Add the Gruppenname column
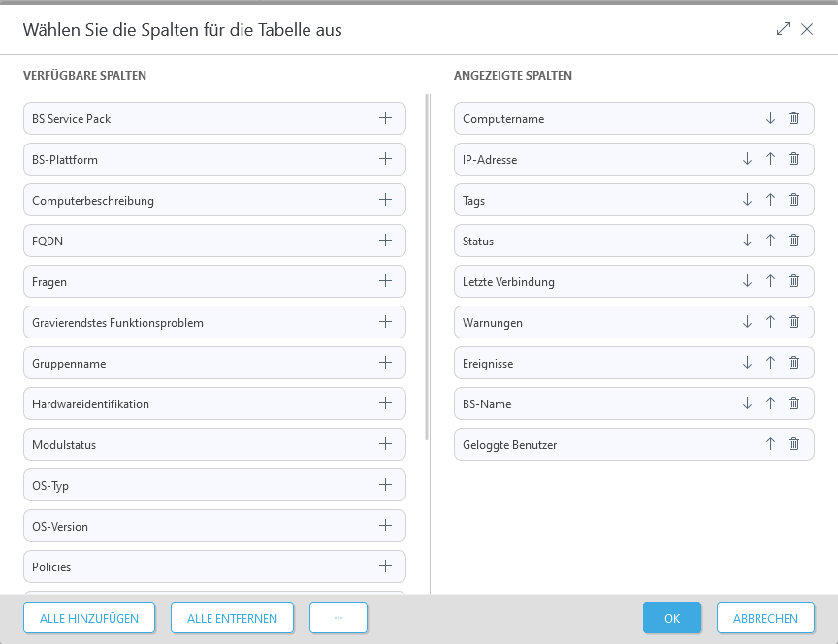Screen dimensions: 838x644 [385, 363]
